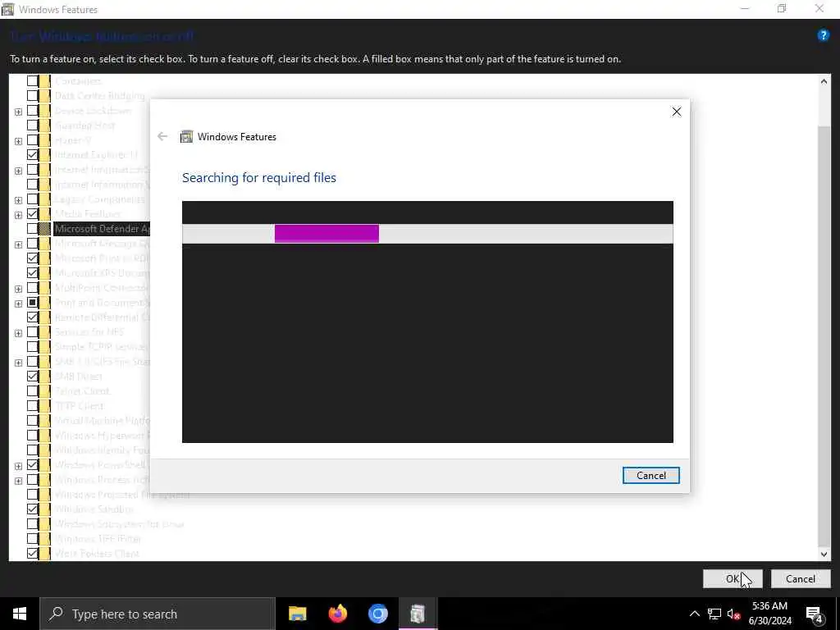Viewport: 840px width, 630px height.
Task: Uncheck the Windows Sandbox checkbox
Action: [x=32, y=509]
